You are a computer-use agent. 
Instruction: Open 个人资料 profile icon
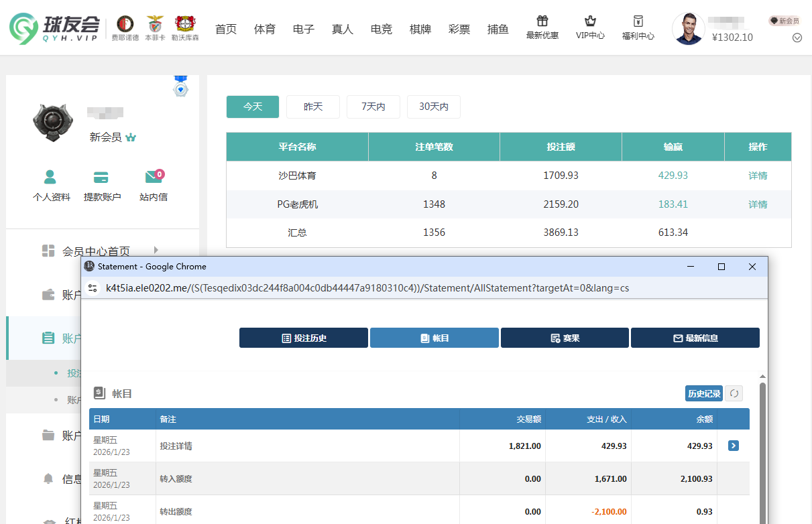click(51, 178)
